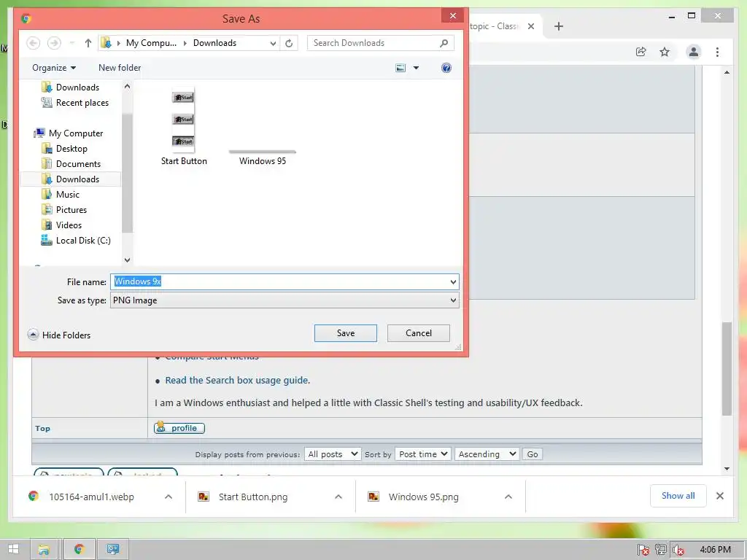
Task: Change view via the view icon
Action: 400,68
